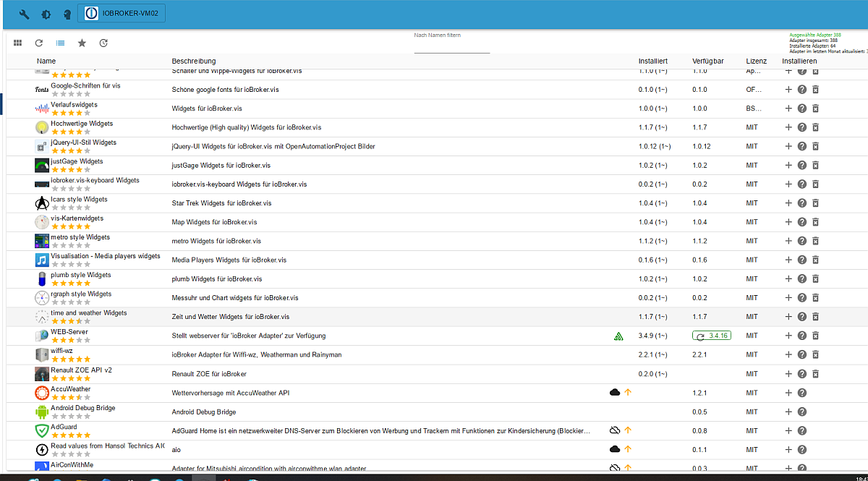Open help for Renault ZOE API v2
Image resolution: width=868 pixels, height=481 pixels.
pos(802,373)
